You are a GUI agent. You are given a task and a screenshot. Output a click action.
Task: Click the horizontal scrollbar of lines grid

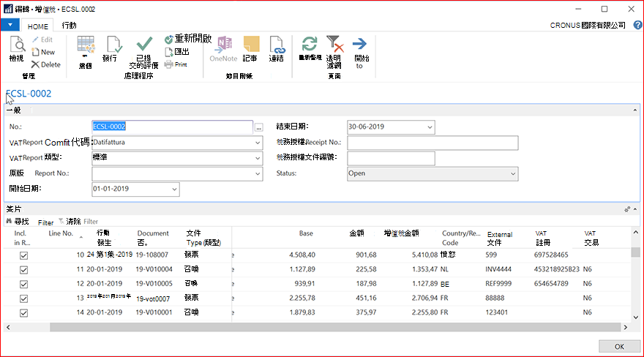point(334,327)
